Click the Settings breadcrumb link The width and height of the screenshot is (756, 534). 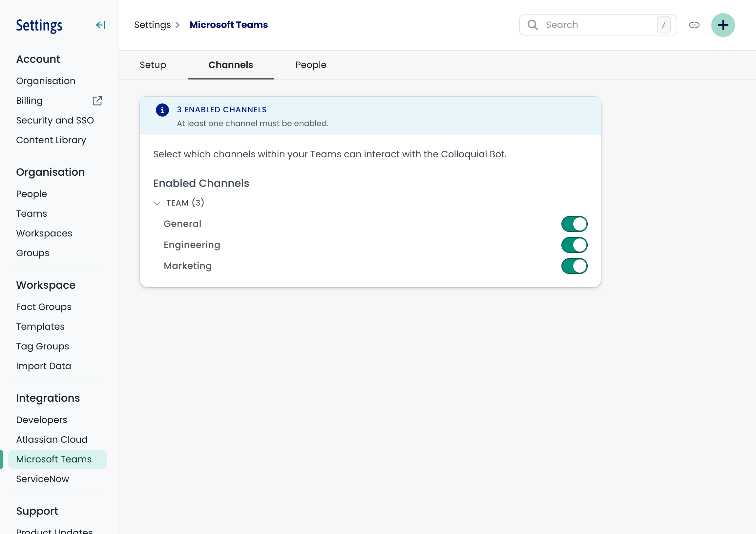tap(153, 25)
